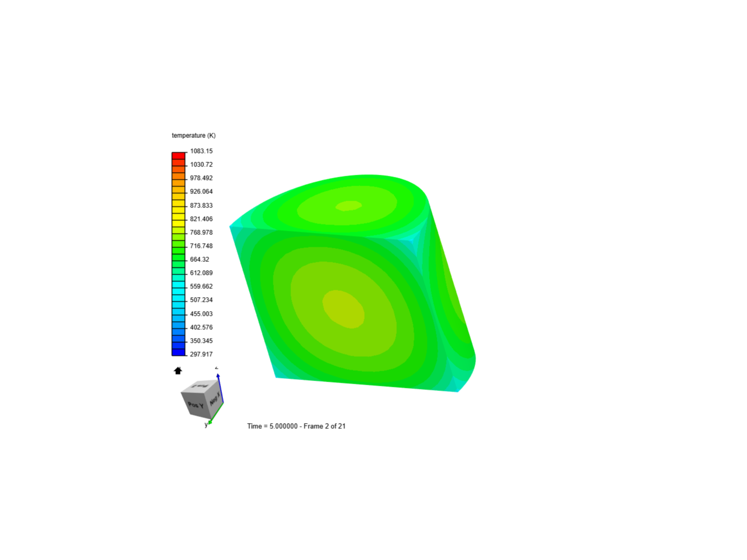Click the 978.492 legend value
Image resolution: width=747 pixels, height=560 pixels.
(x=201, y=178)
